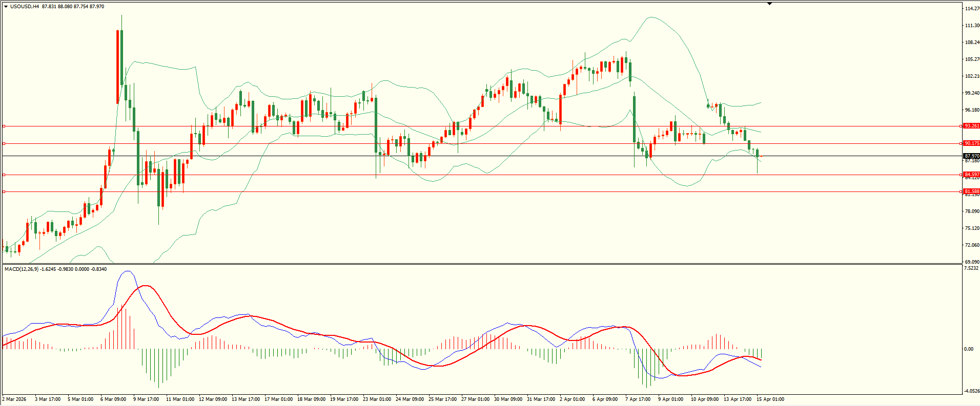Click the 23 Mar 01:00 time axis label

(377, 399)
